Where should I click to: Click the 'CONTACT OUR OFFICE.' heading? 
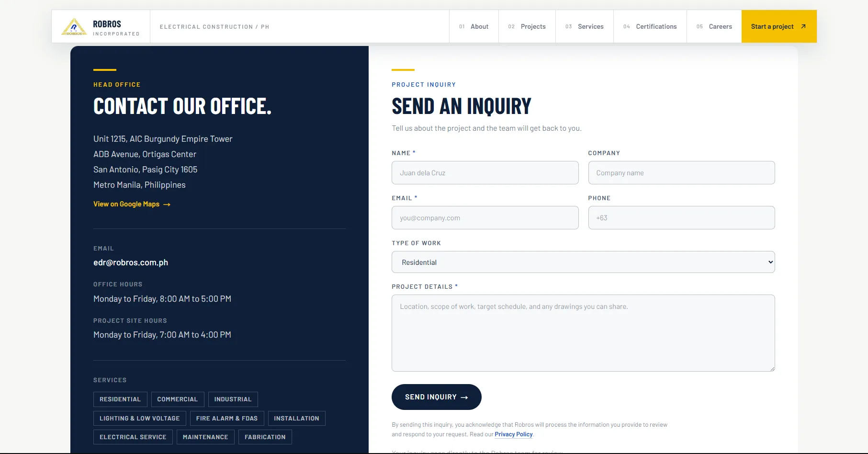tap(182, 106)
